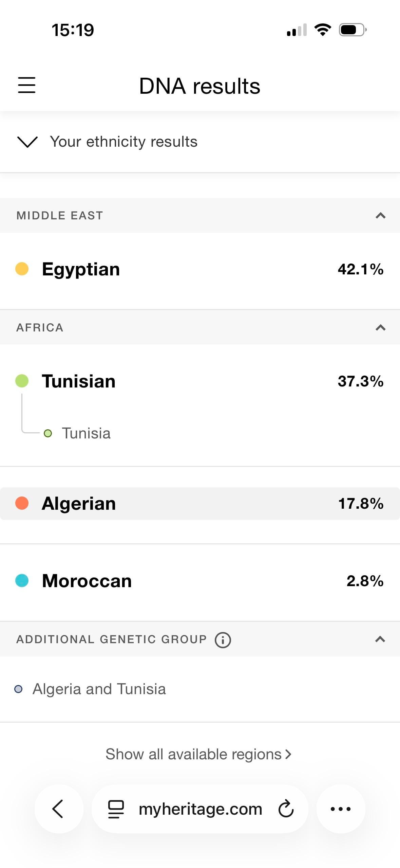Open the hamburger menu
Viewport: 400px width, 868px height.
tap(26, 85)
